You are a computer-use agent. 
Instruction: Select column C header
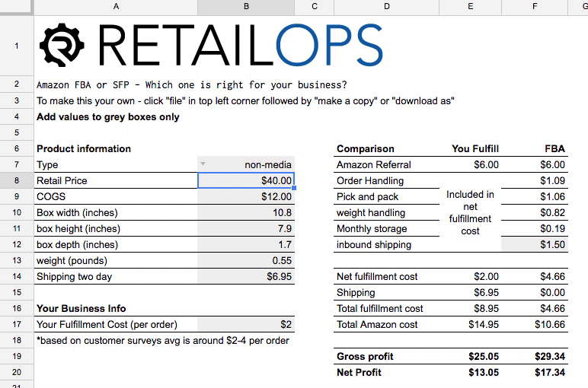(315, 6)
